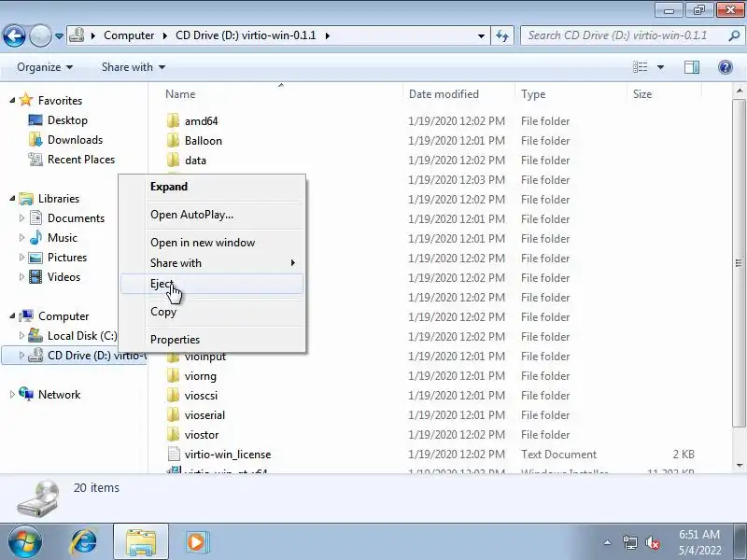Click the muted volume tray icon
Viewport: 747px width, 560px height.
tap(652, 542)
